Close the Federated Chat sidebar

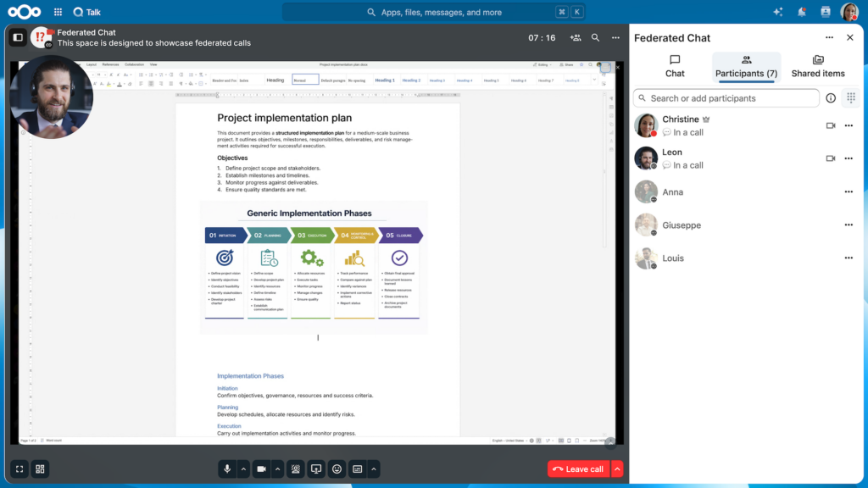click(849, 37)
